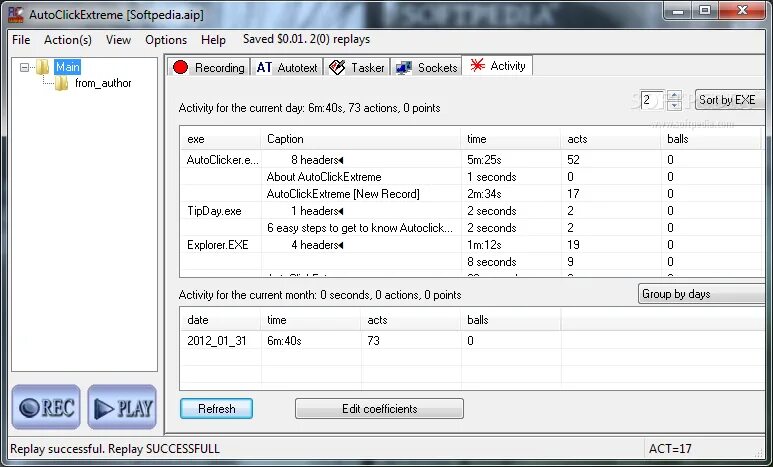Screen dimensions: 773x467
Task: Select the from_author tree item
Action: 103,83
